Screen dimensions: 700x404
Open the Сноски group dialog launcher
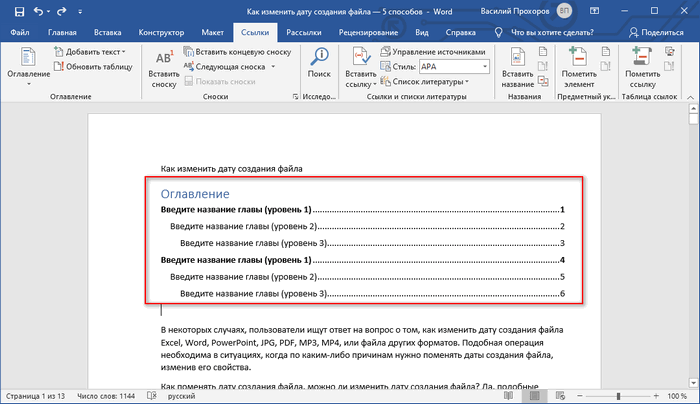[295, 96]
